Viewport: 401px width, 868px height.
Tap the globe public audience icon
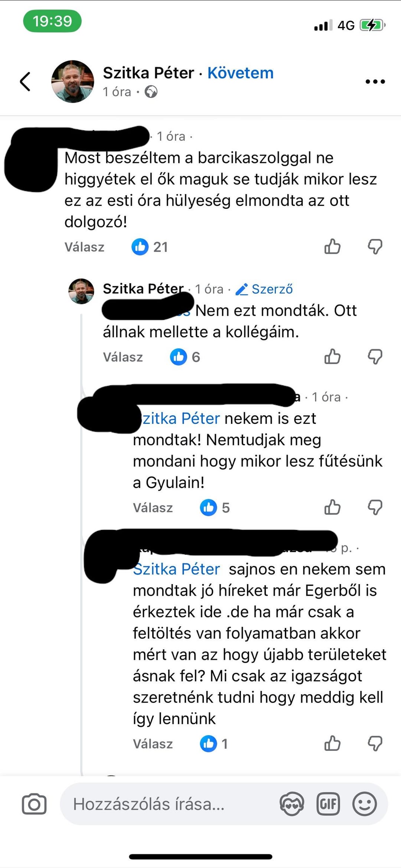click(x=151, y=92)
